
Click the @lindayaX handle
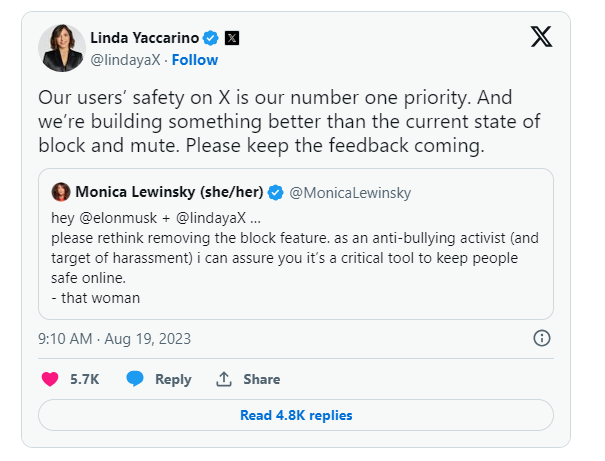point(126,60)
